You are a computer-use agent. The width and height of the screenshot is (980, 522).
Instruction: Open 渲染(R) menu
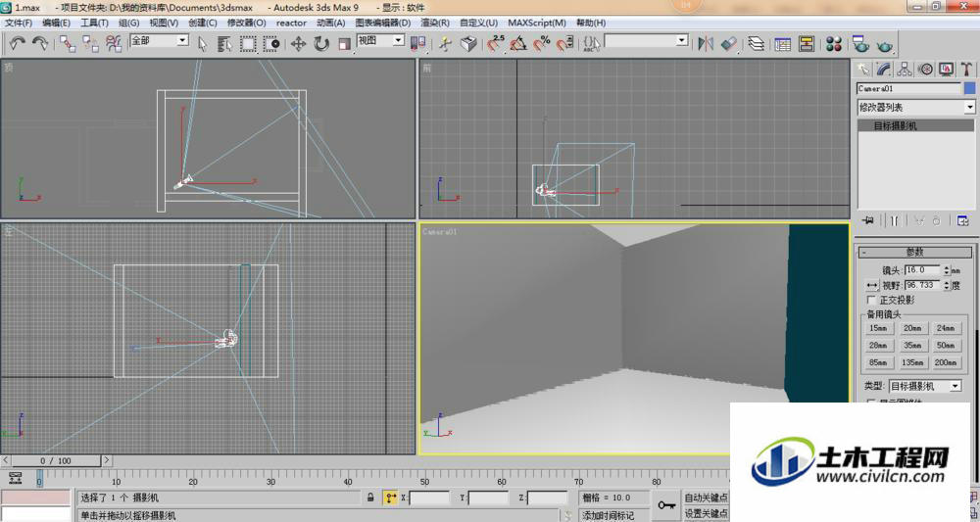pos(435,23)
